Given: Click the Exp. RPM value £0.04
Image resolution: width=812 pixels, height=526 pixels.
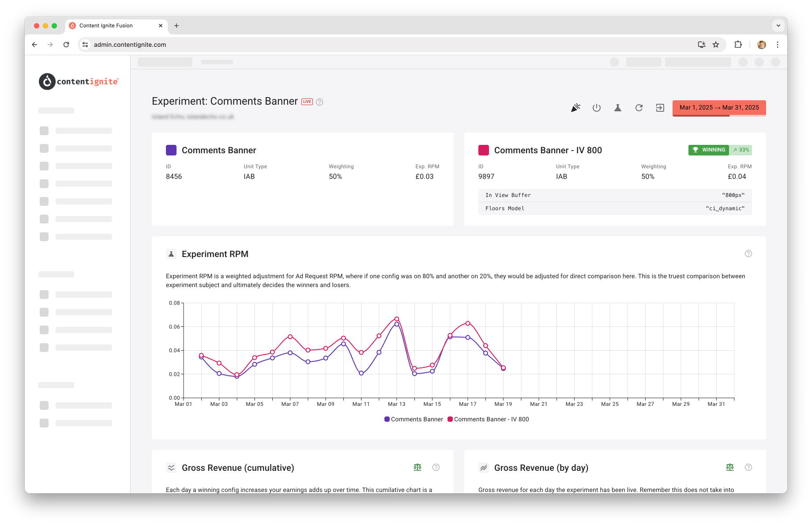Looking at the screenshot, I should (737, 177).
